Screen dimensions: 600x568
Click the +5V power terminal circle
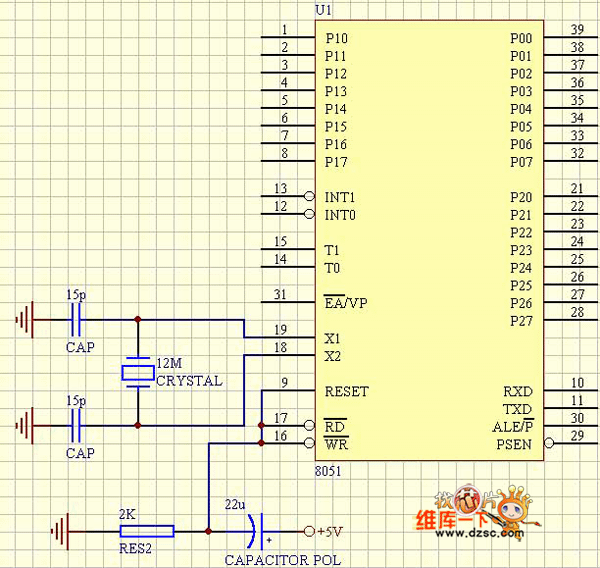[x=309, y=531]
